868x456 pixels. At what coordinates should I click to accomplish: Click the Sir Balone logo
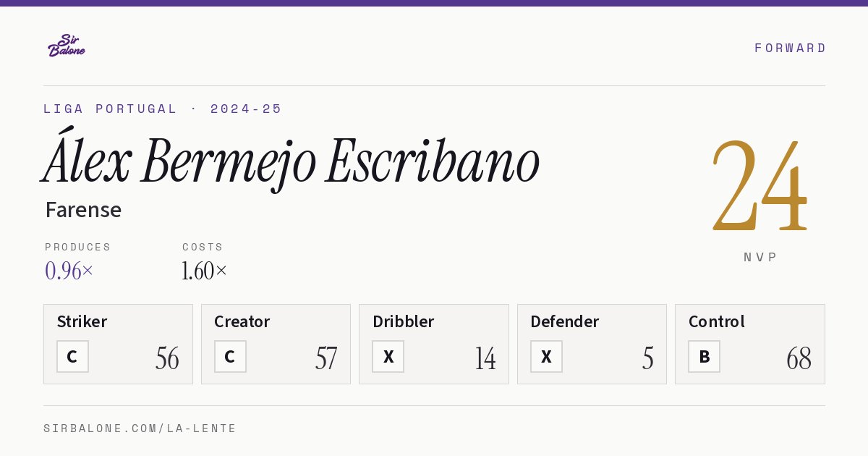coord(67,46)
